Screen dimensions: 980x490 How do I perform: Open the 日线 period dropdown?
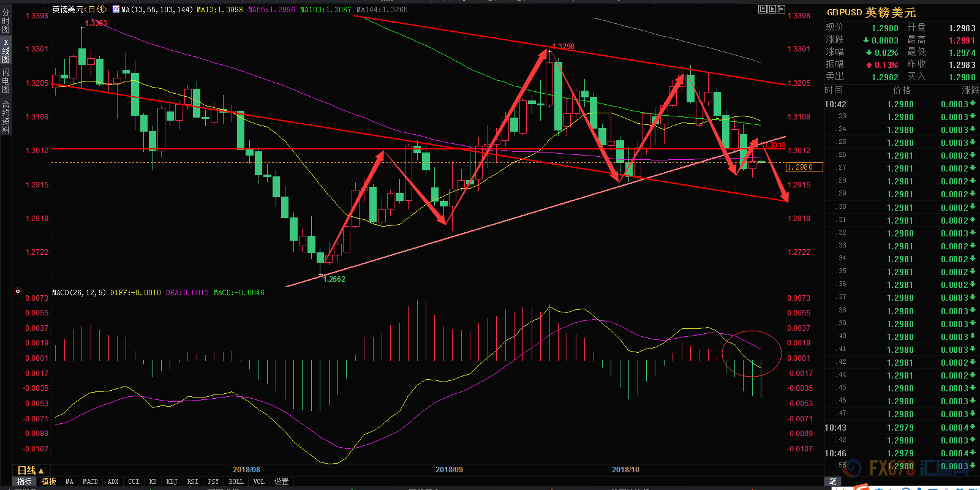coord(30,470)
